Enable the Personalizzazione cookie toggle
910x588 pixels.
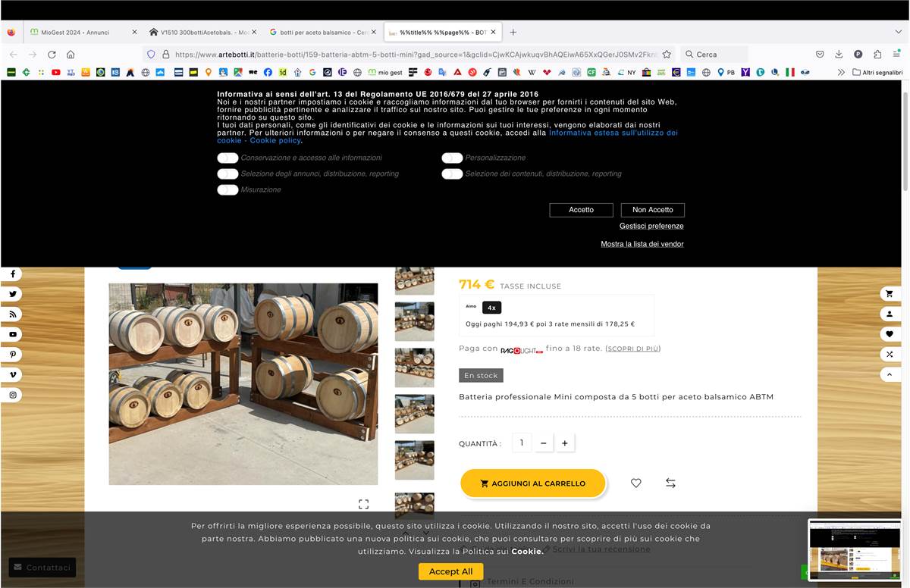click(452, 158)
